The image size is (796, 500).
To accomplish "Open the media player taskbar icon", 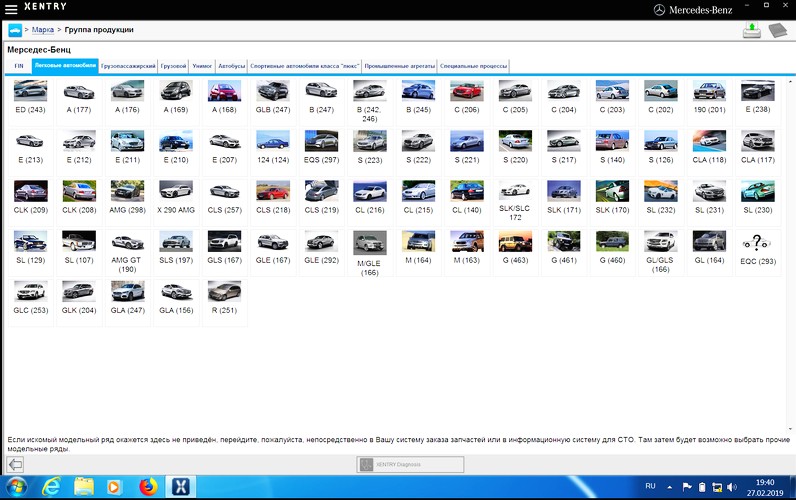I will [x=114, y=487].
